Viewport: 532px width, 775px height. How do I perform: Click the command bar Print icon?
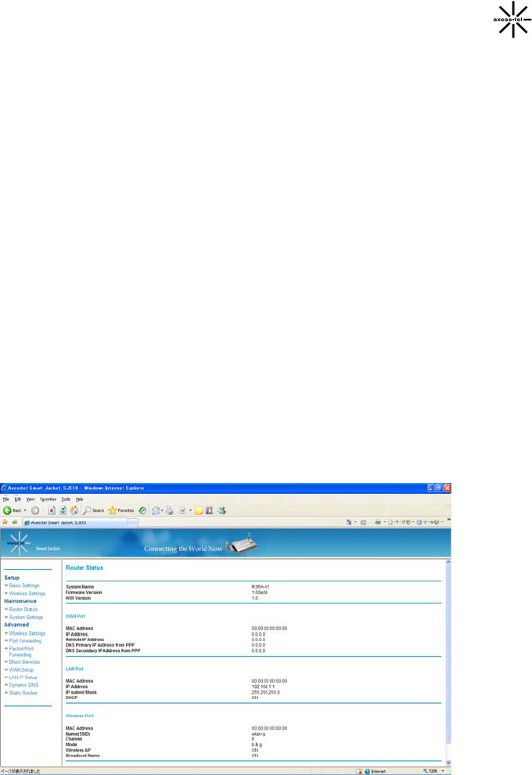[x=378, y=522]
